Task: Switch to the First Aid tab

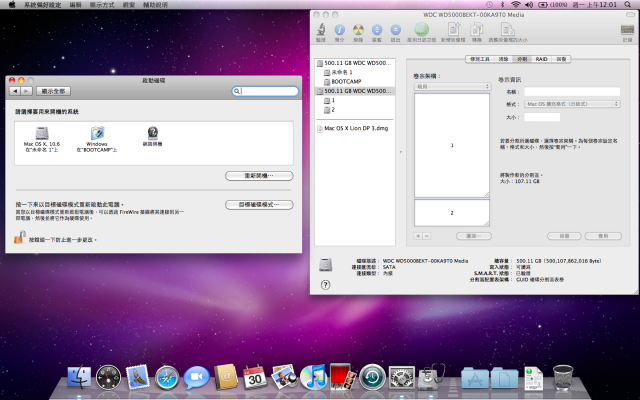Action: pyautogui.click(x=480, y=59)
